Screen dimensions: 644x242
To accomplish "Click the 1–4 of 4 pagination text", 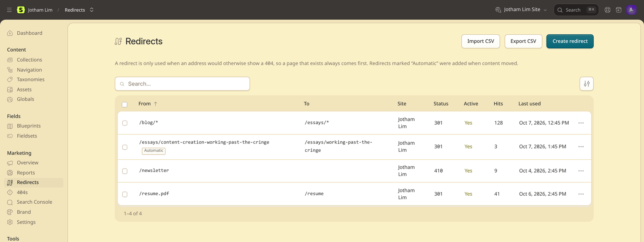I will tap(133, 214).
